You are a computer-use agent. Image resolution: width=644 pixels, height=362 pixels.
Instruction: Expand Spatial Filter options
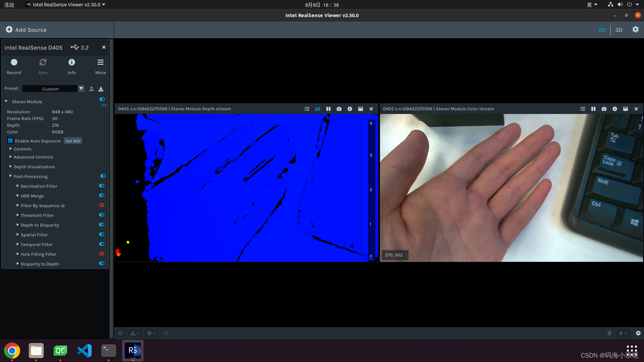coord(17,234)
